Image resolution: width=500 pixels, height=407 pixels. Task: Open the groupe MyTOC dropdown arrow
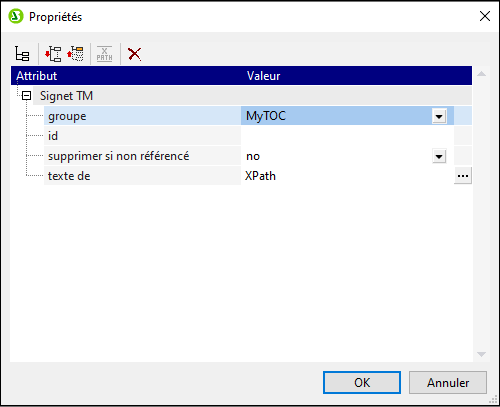click(439, 116)
